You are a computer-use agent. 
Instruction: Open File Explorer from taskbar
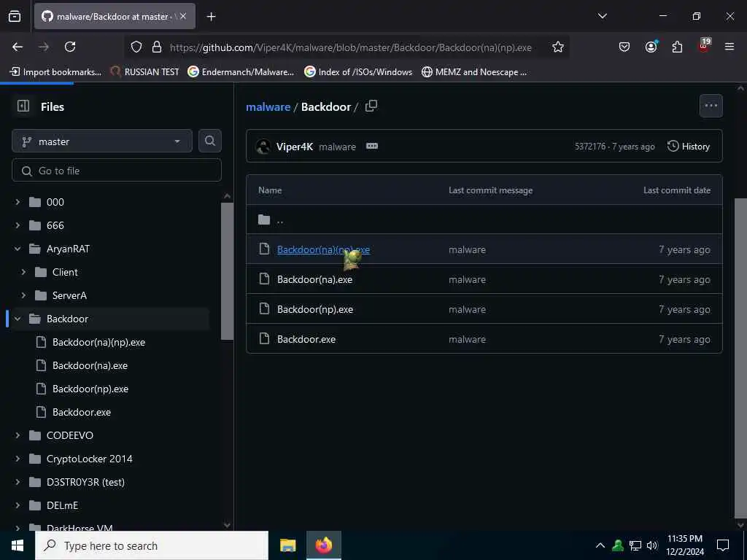287,545
